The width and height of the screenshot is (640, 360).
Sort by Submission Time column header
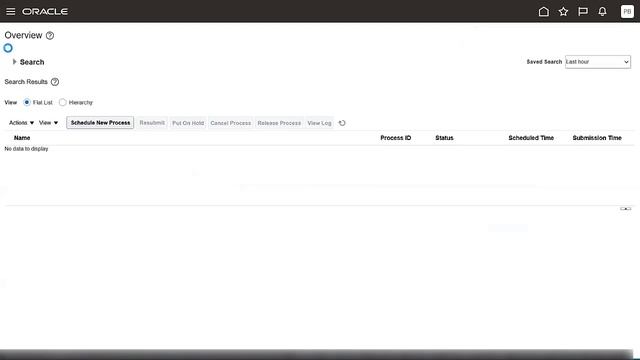597,138
